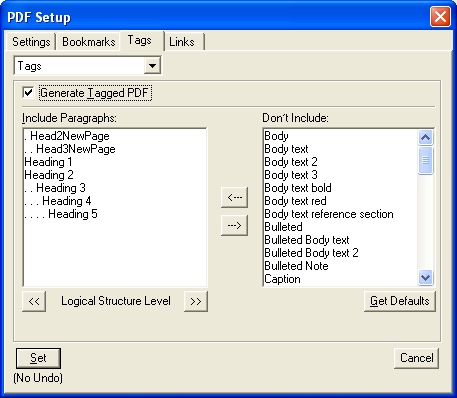Screen dimensions: 457x398
Task: Toggle the Generate Tagged PDF checkbox
Action: pyautogui.click(x=28, y=92)
